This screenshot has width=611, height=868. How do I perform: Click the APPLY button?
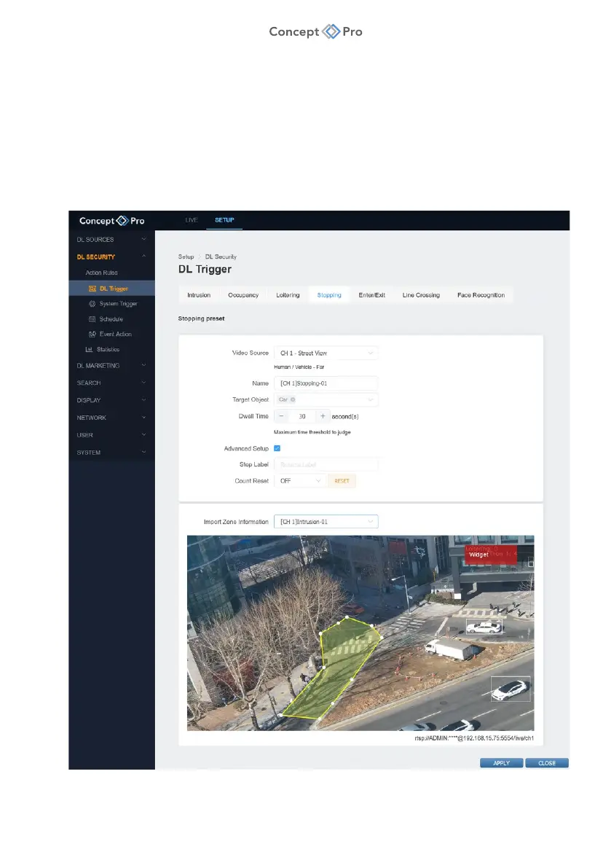pos(502,763)
